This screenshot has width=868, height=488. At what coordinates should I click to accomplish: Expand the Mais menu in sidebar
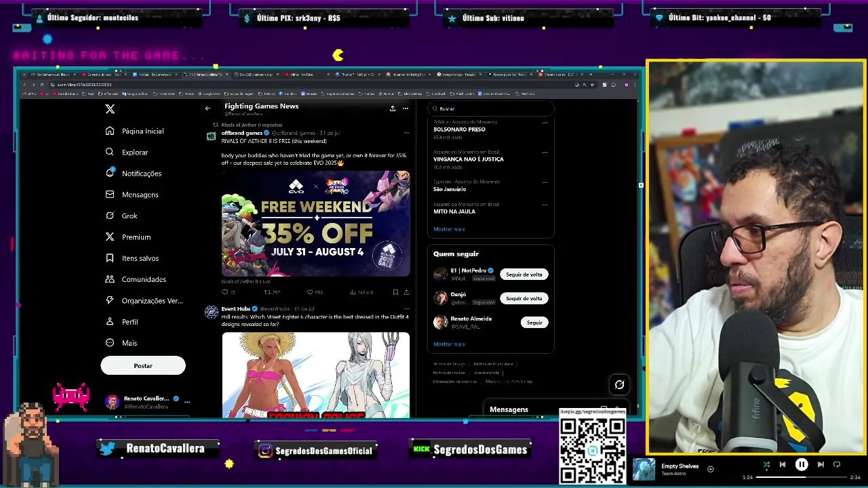click(x=121, y=343)
